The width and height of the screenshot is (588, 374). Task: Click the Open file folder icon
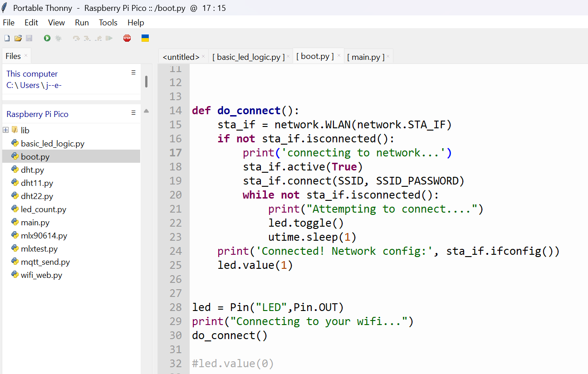18,39
